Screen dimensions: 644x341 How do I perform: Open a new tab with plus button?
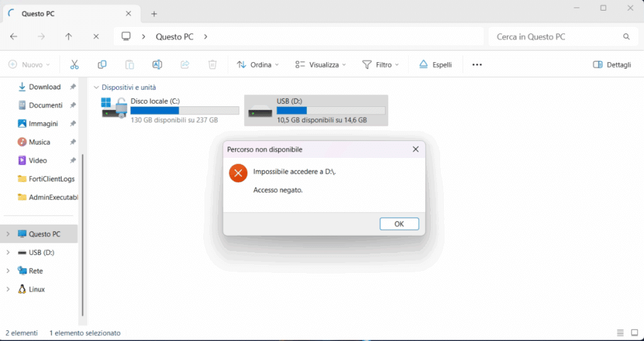pyautogui.click(x=154, y=14)
